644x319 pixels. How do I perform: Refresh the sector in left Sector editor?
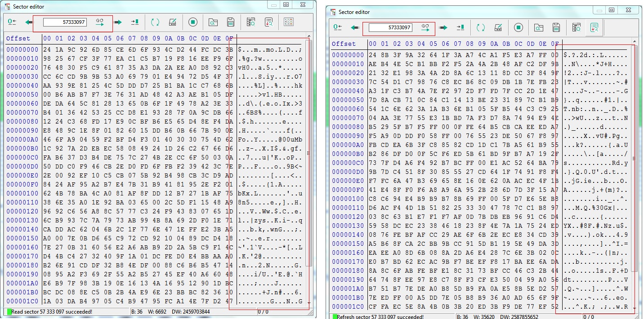[x=155, y=22]
